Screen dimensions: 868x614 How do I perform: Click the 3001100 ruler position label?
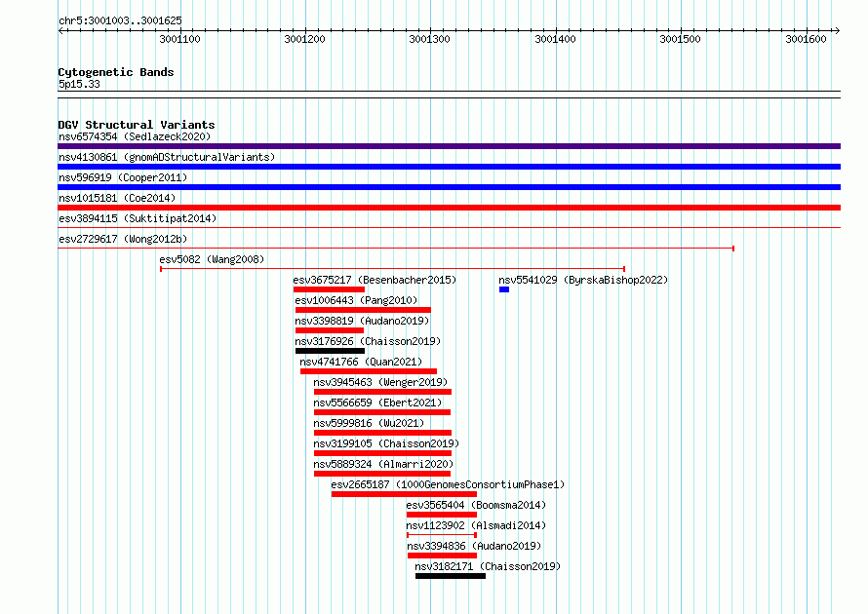point(179,39)
